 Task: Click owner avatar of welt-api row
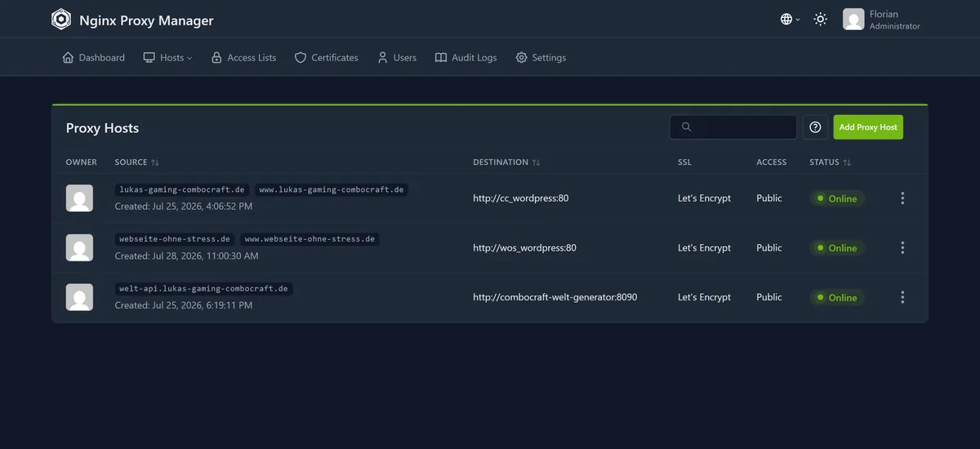(x=79, y=297)
